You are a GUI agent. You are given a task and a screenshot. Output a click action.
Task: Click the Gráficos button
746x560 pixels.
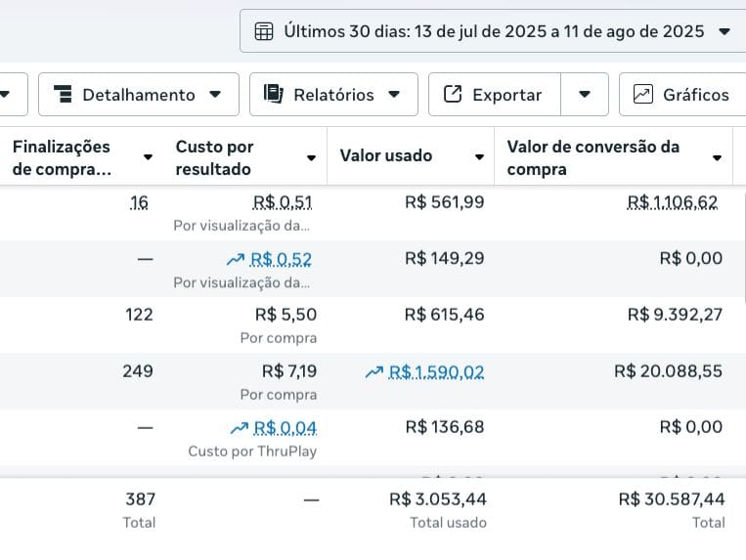(682, 95)
